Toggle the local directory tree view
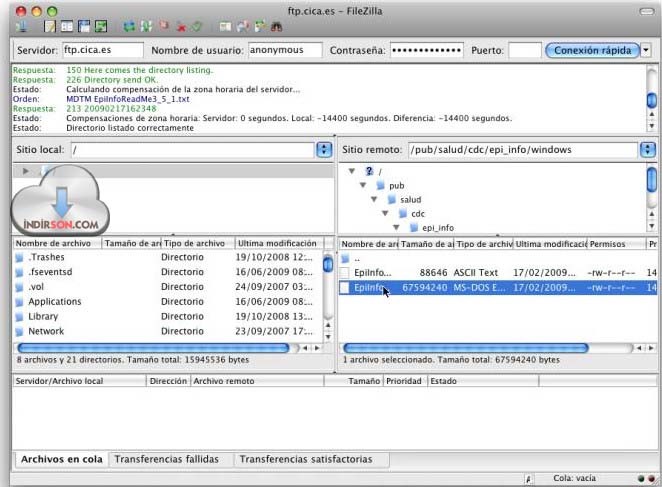 pos(67,27)
